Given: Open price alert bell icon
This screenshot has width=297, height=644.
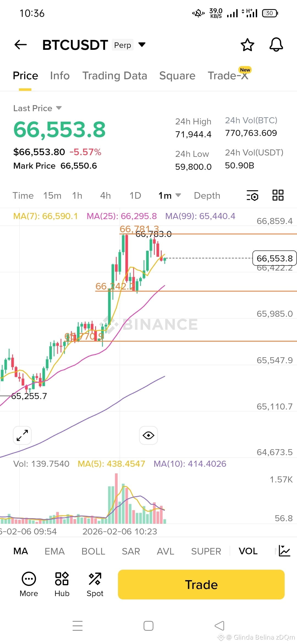Looking at the screenshot, I should point(276,45).
